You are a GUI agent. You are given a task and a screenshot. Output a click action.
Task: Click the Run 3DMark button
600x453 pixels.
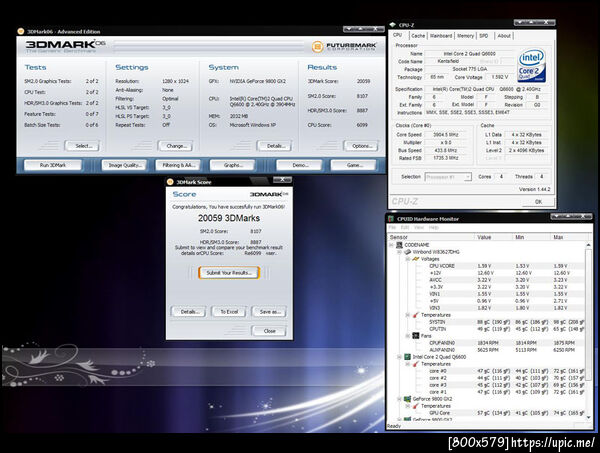point(53,165)
